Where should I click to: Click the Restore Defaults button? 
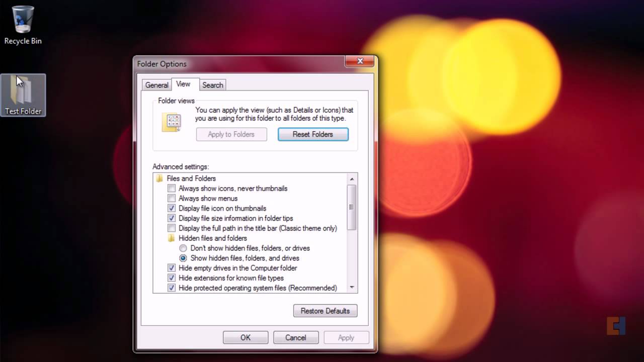click(x=325, y=311)
